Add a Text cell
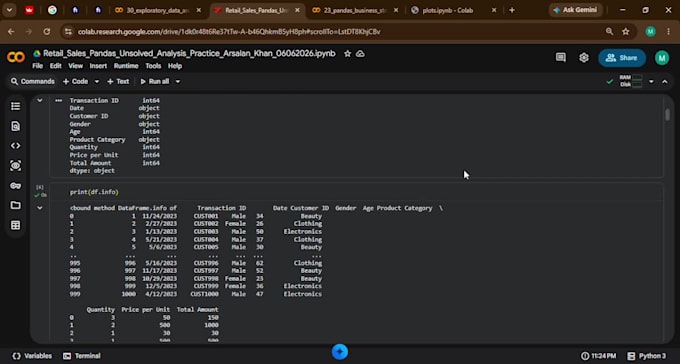The height and width of the screenshot is (364, 680). (x=118, y=82)
